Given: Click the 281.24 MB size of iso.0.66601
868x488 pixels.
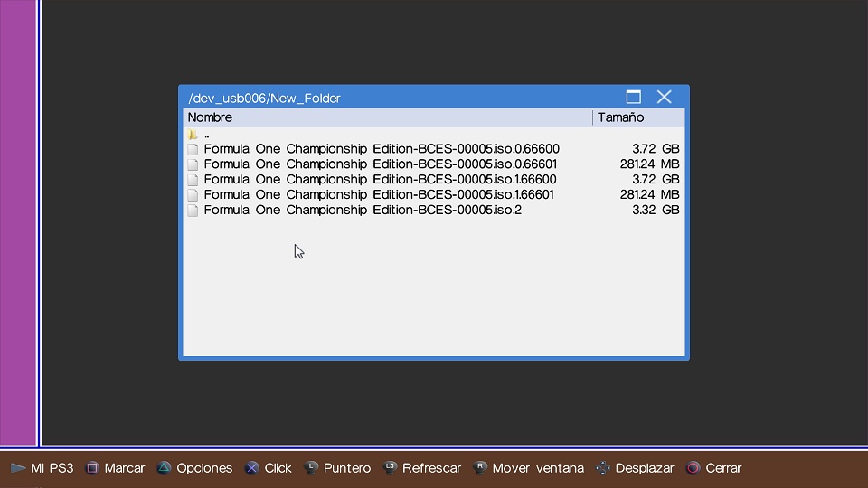Looking at the screenshot, I should (650, 164).
